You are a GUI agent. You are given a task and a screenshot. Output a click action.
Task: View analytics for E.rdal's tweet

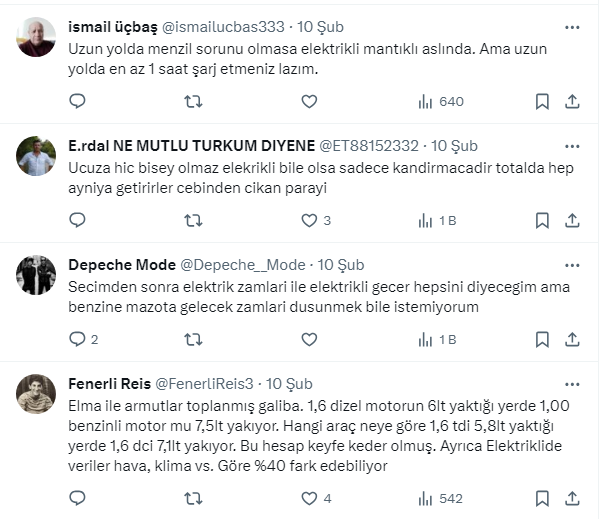click(436, 220)
